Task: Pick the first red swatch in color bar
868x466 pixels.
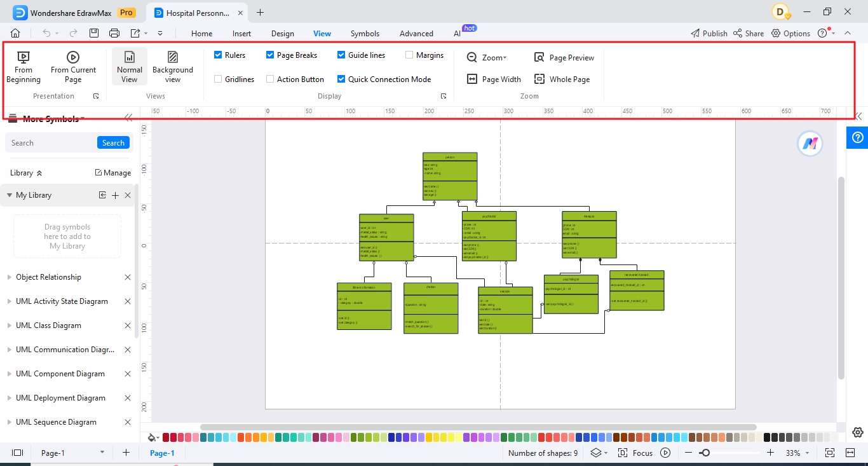Action: [166, 437]
